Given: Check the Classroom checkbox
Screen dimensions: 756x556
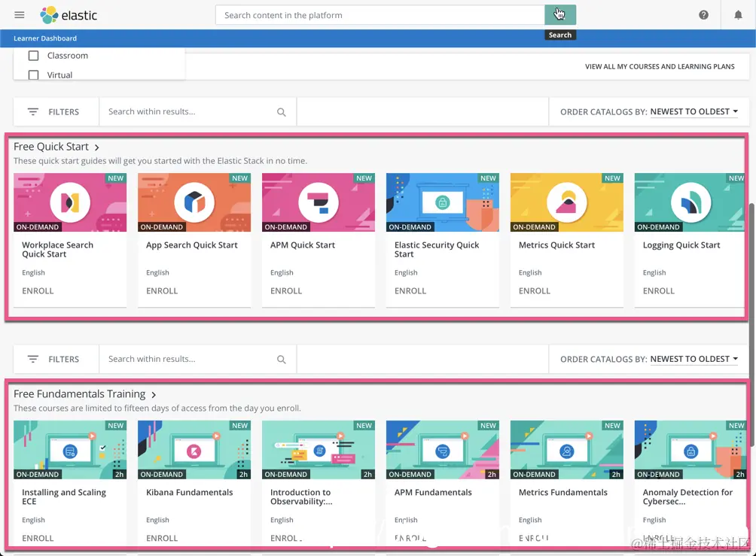Looking at the screenshot, I should point(33,56).
